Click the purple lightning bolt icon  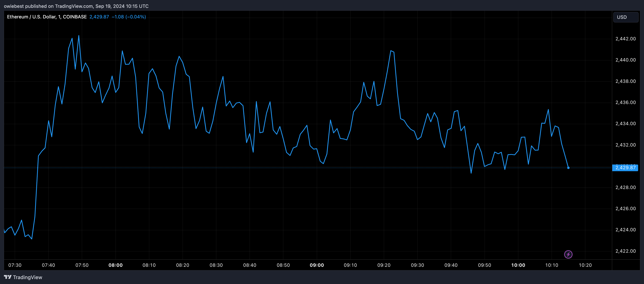(568, 254)
